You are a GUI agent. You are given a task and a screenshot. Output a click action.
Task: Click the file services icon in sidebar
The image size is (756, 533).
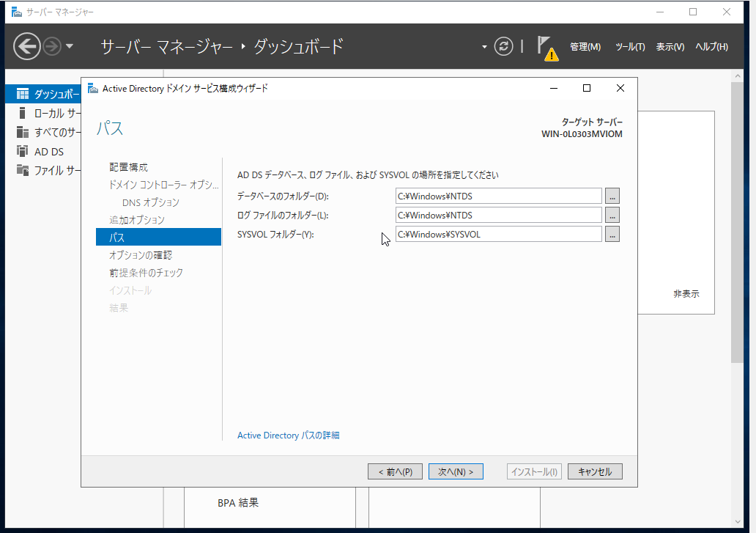pyautogui.click(x=22, y=170)
